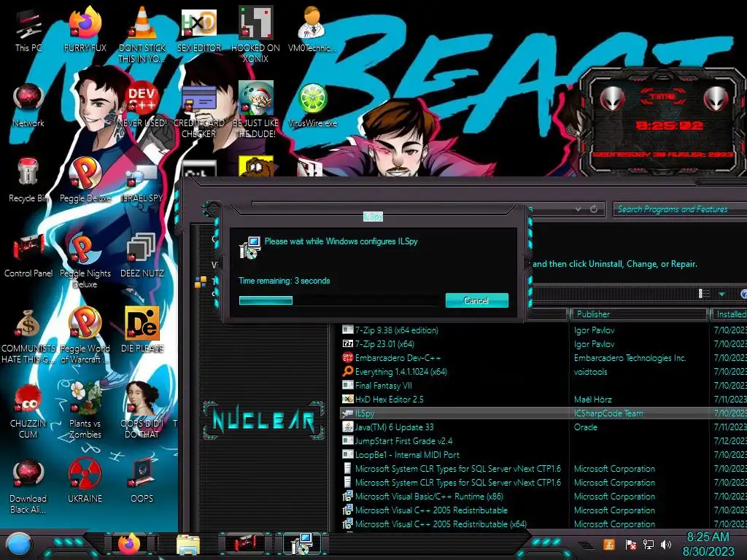Open the DIE PLEASE shortcut
The image size is (747, 560).
142,330
